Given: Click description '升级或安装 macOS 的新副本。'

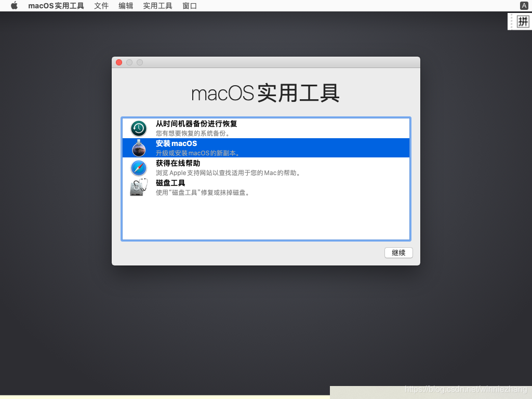Looking at the screenshot, I should click(x=198, y=153).
